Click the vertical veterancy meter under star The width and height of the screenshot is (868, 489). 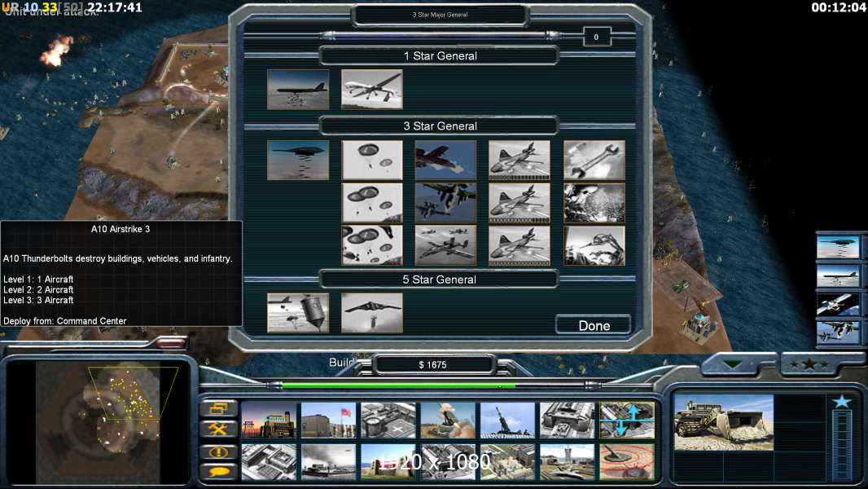click(842, 444)
